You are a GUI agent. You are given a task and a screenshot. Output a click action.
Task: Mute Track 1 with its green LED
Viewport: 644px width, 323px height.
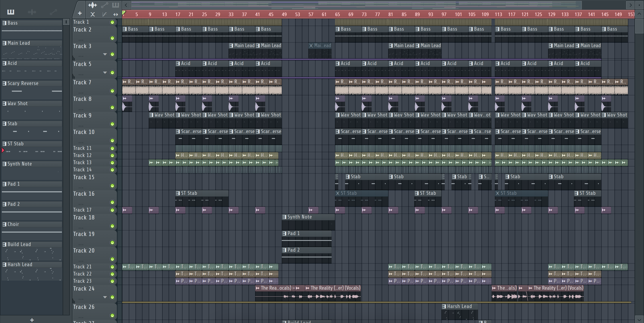[x=112, y=22]
